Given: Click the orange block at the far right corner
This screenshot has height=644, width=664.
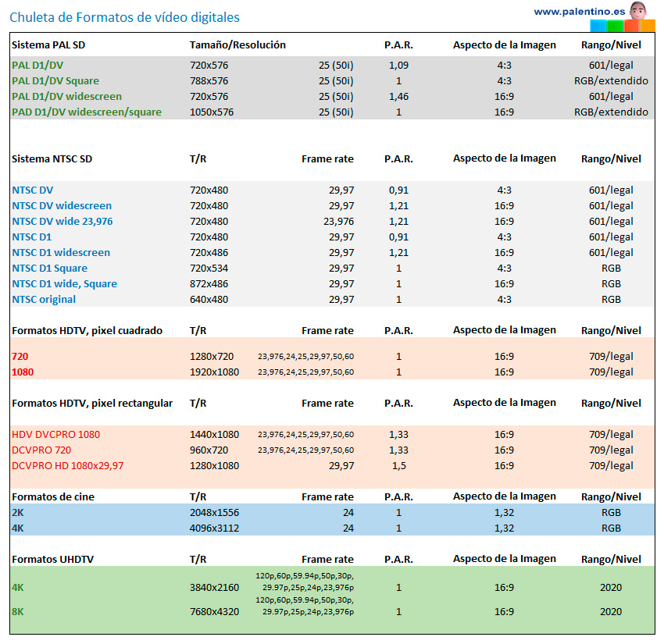Looking at the screenshot, I should point(648,25).
